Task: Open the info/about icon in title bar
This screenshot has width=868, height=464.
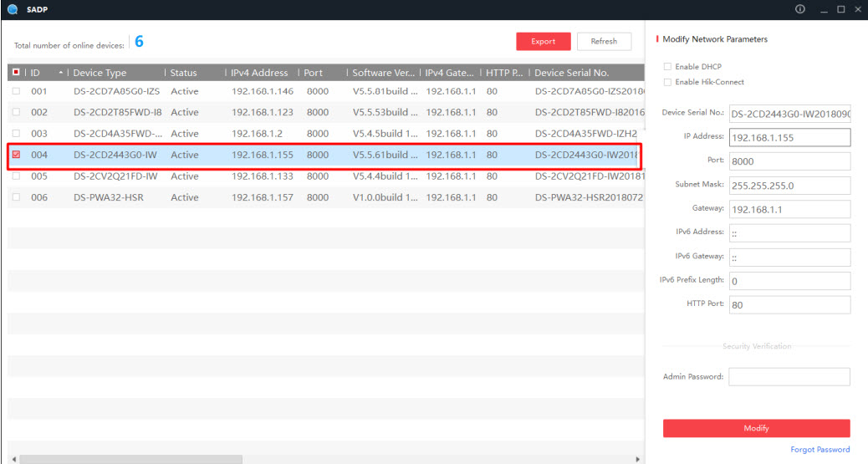Action: [x=800, y=9]
